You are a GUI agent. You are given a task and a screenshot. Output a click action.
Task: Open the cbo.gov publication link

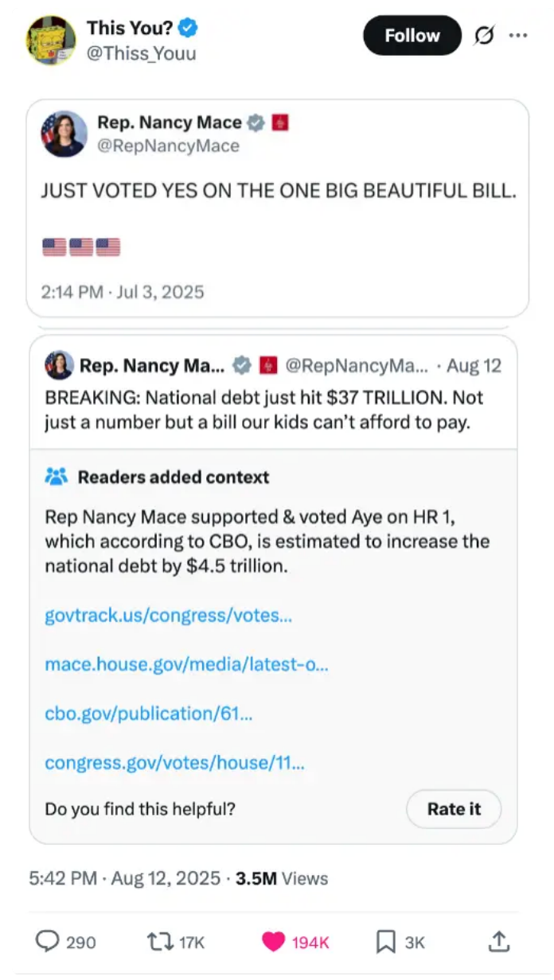pyautogui.click(x=148, y=714)
